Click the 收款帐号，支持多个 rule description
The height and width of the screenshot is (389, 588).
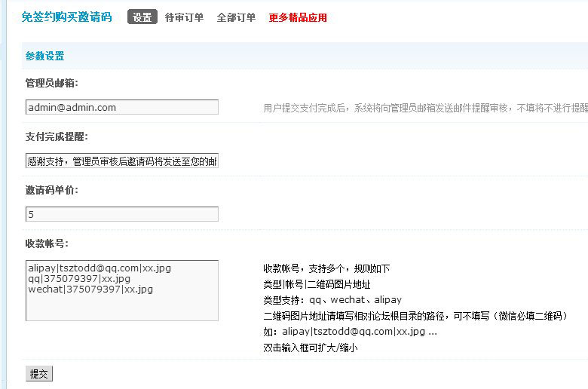[x=326, y=268]
